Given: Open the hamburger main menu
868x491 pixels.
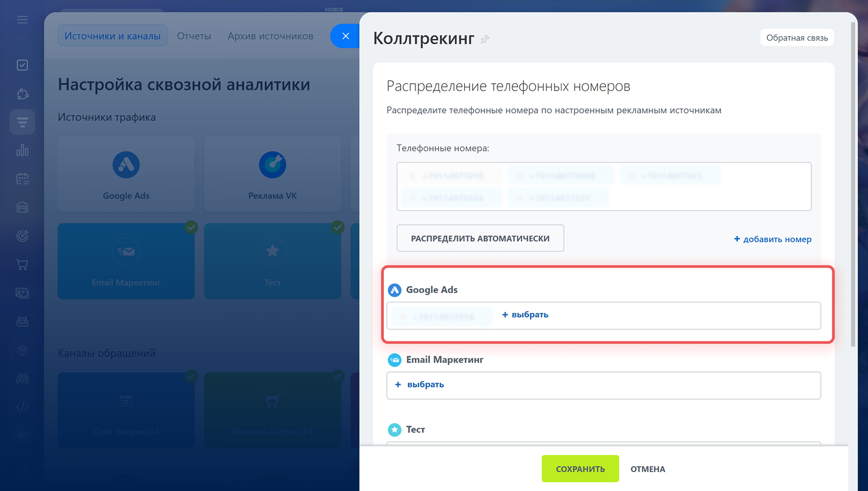Looking at the screenshot, I should [x=22, y=20].
